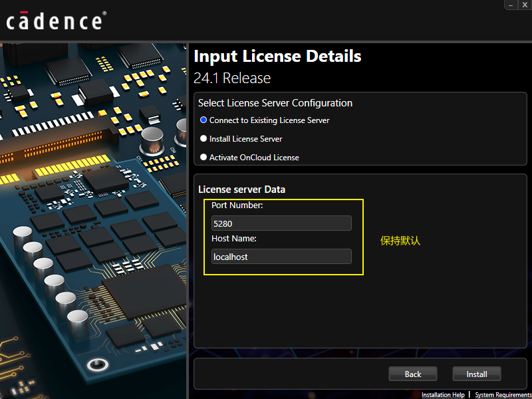Click the Port Number label
Viewport: 532px width, 399px height.
237,205
